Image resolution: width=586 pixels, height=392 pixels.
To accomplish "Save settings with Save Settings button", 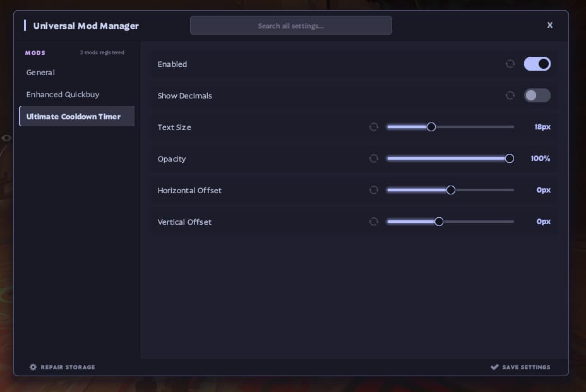I will (520, 367).
